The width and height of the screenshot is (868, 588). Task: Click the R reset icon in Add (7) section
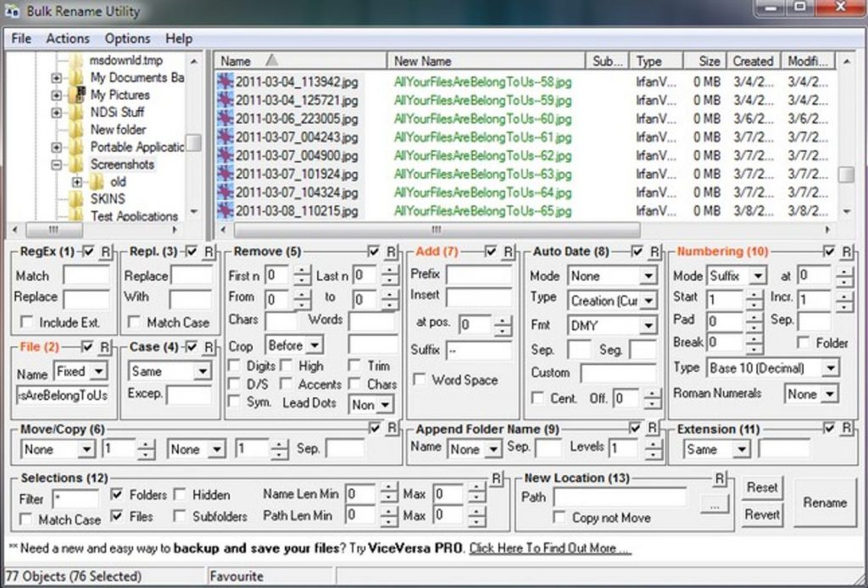tap(509, 252)
